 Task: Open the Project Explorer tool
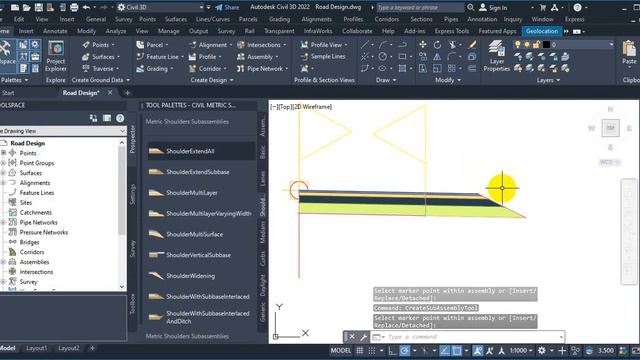(x=56, y=56)
